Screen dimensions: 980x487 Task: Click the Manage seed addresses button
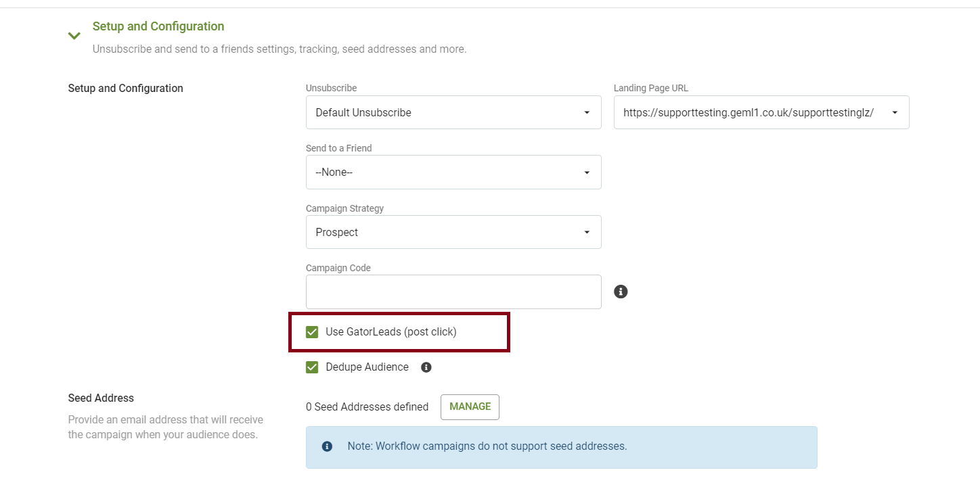coord(470,407)
